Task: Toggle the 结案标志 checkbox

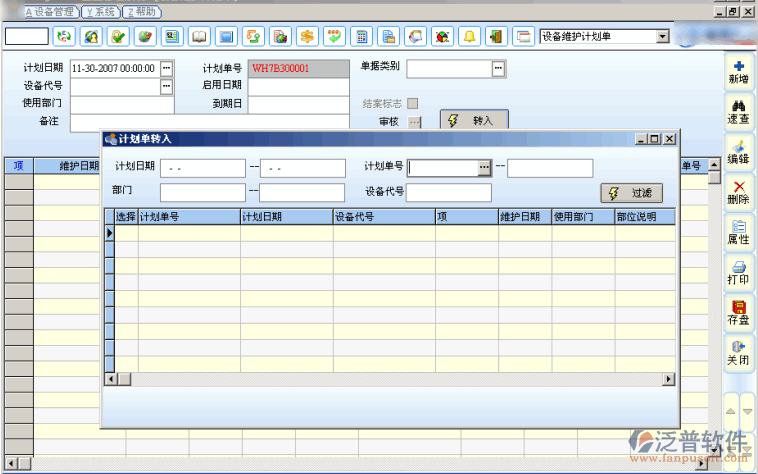Action: click(412, 103)
